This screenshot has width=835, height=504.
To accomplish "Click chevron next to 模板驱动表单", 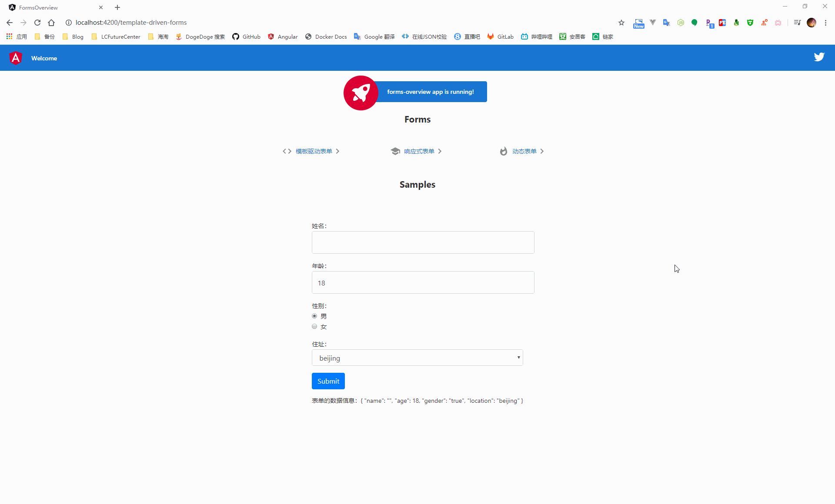I will click(x=337, y=151).
